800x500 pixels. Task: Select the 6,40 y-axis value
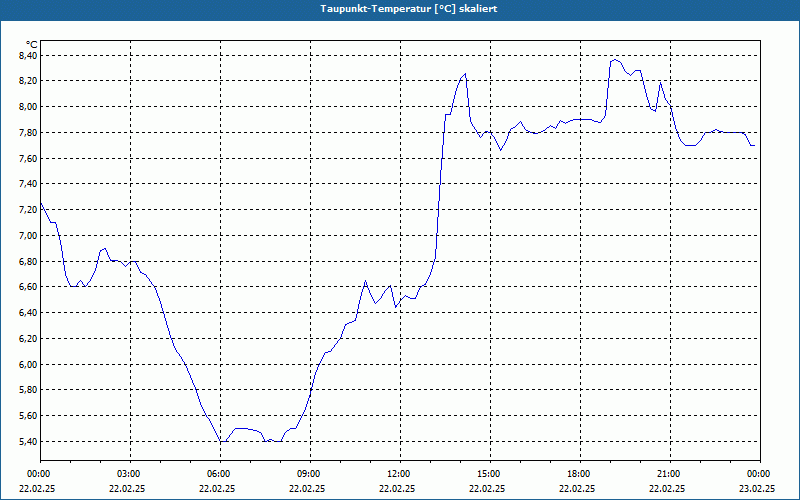pos(28,312)
